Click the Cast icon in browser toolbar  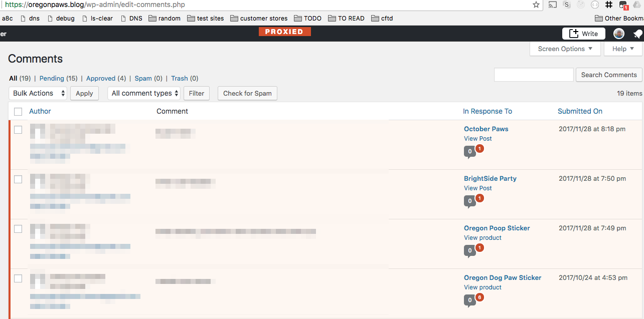tap(552, 5)
